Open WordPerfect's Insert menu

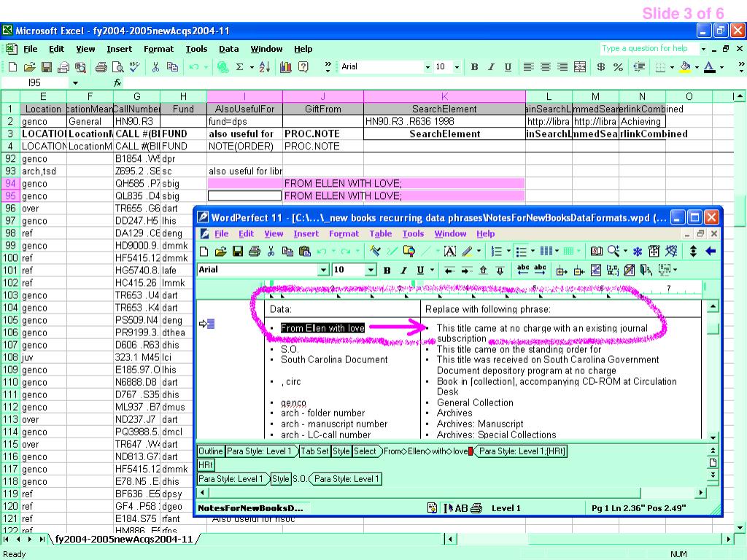tap(306, 234)
